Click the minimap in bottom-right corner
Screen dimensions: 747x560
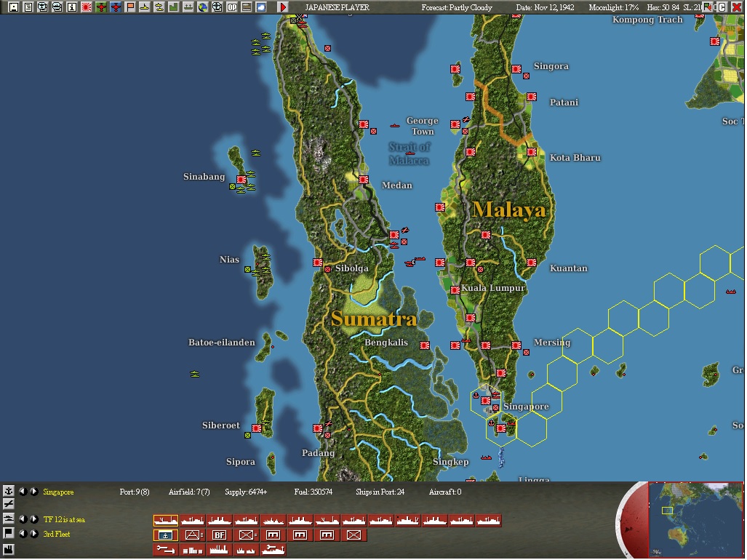click(x=695, y=520)
